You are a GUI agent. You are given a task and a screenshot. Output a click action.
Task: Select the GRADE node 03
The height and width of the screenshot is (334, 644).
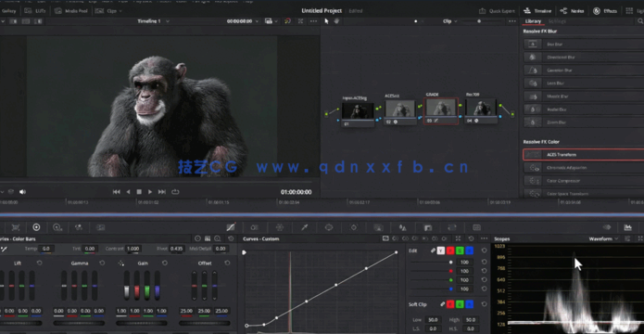[441, 110]
